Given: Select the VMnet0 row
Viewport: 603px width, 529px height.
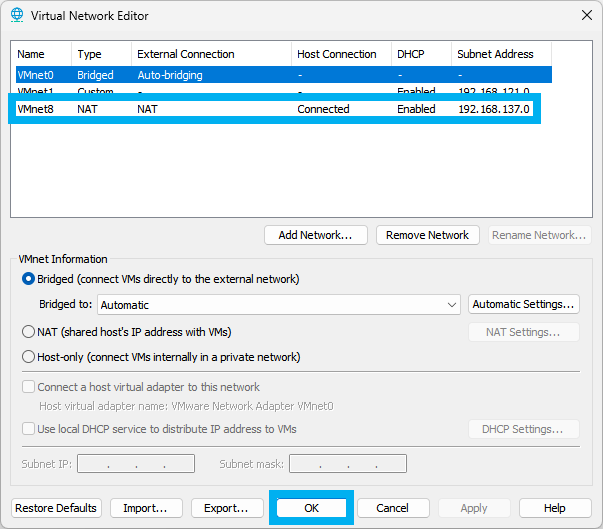Looking at the screenshot, I should (284, 75).
